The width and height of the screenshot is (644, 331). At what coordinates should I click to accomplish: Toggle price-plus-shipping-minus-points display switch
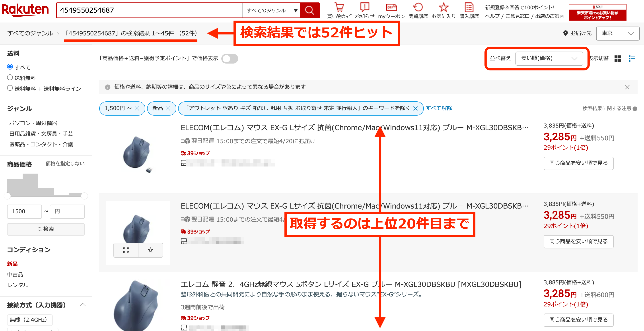[230, 59]
